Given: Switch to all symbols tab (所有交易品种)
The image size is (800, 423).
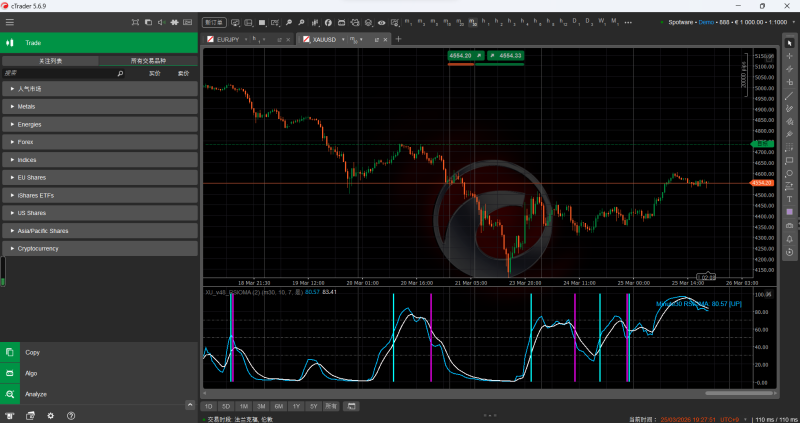Looking at the screenshot, I should [x=148, y=61].
